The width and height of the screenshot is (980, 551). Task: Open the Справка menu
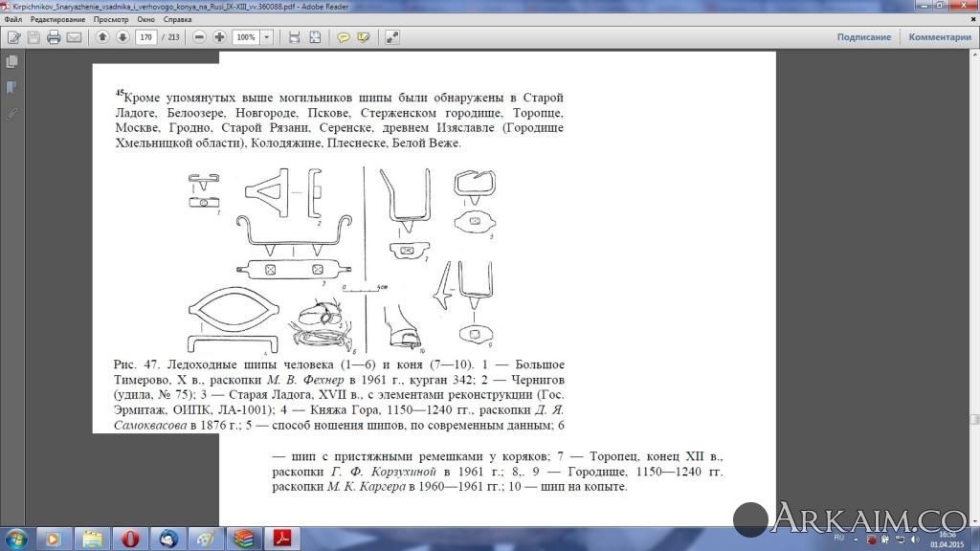(x=177, y=19)
